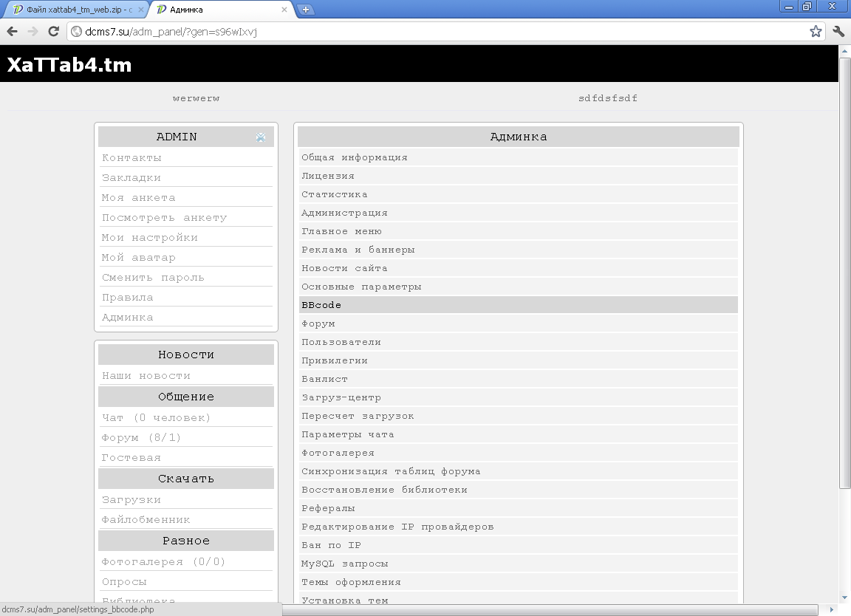Open Форум item in Админка list
851x616 pixels.
519,324
